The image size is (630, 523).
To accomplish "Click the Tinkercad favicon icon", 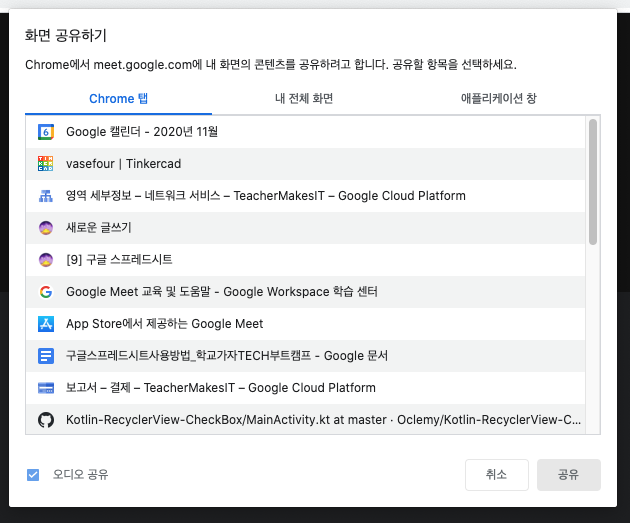I will (x=46, y=164).
